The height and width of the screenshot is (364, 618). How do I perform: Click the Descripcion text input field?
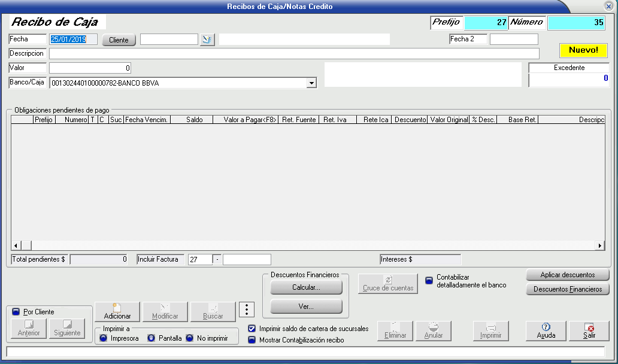click(x=293, y=54)
